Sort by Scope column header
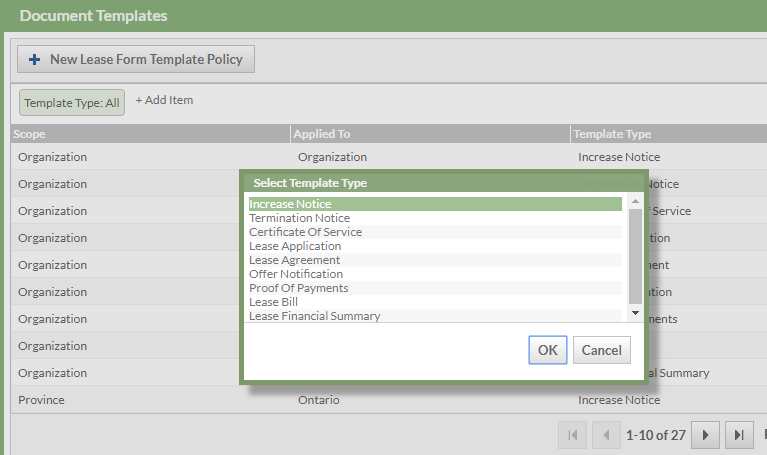The image size is (767, 455). 30,134
